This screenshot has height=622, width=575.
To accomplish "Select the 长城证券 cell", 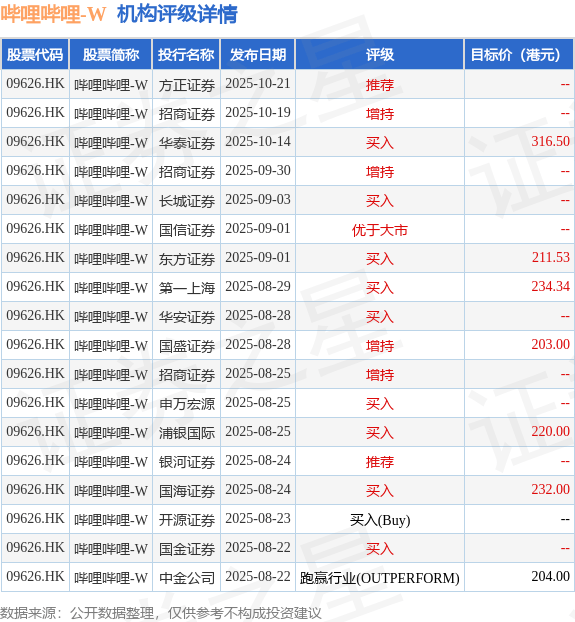I will pyautogui.click(x=187, y=201).
